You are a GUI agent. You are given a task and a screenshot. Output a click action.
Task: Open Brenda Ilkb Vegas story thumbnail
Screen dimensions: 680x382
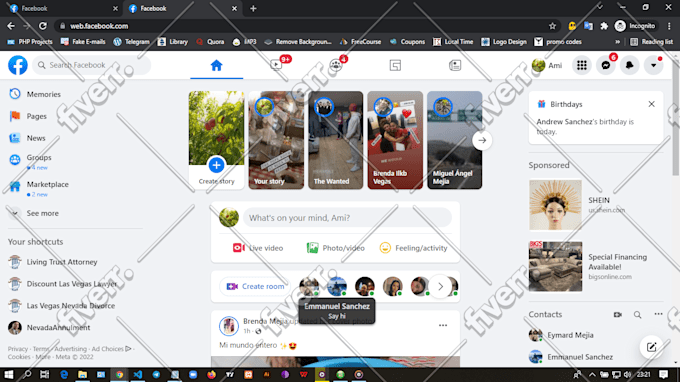(395, 140)
